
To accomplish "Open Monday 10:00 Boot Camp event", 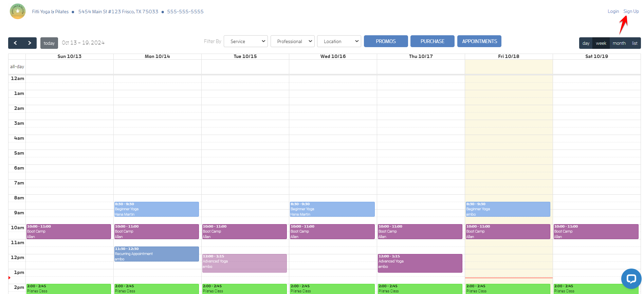I will (x=157, y=232).
